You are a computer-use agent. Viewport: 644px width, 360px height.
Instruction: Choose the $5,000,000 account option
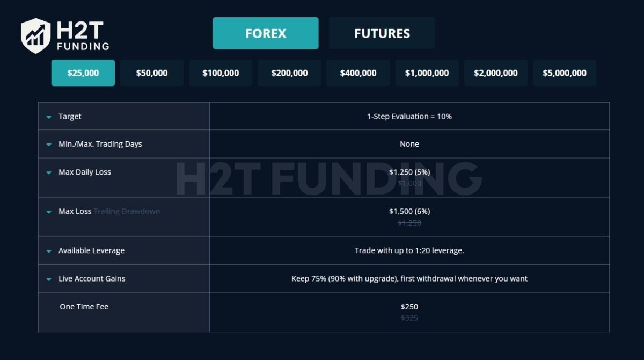pyautogui.click(x=564, y=73)
